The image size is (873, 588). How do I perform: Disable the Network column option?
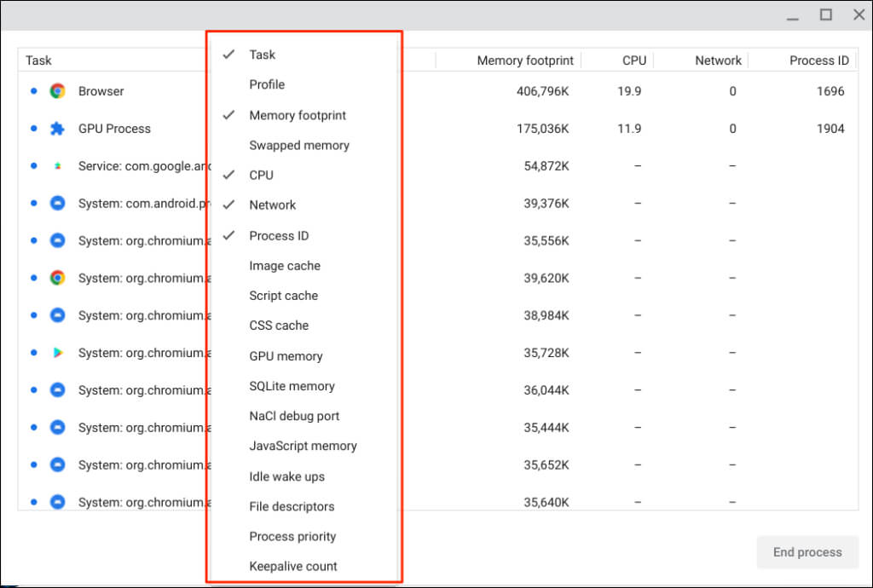272,205
